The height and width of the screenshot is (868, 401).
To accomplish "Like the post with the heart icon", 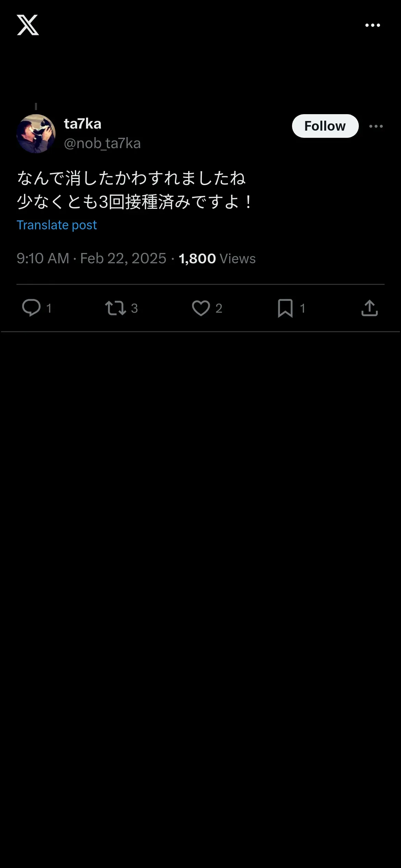I will coord(201,308).
